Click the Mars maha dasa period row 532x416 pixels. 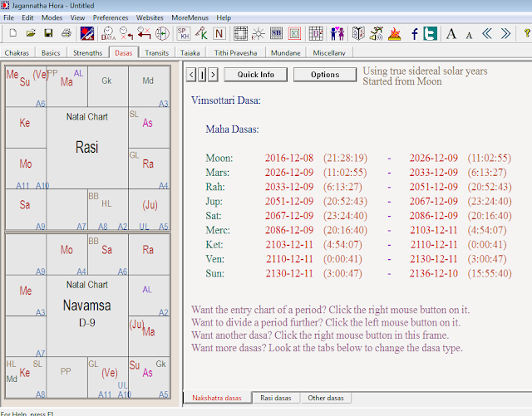point(356,173)
